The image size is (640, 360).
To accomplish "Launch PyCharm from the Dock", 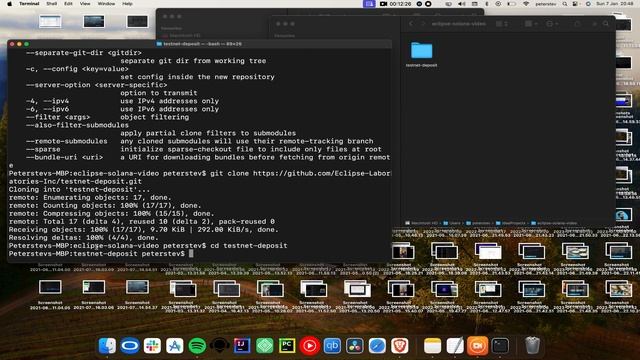I will click(287, 346).
